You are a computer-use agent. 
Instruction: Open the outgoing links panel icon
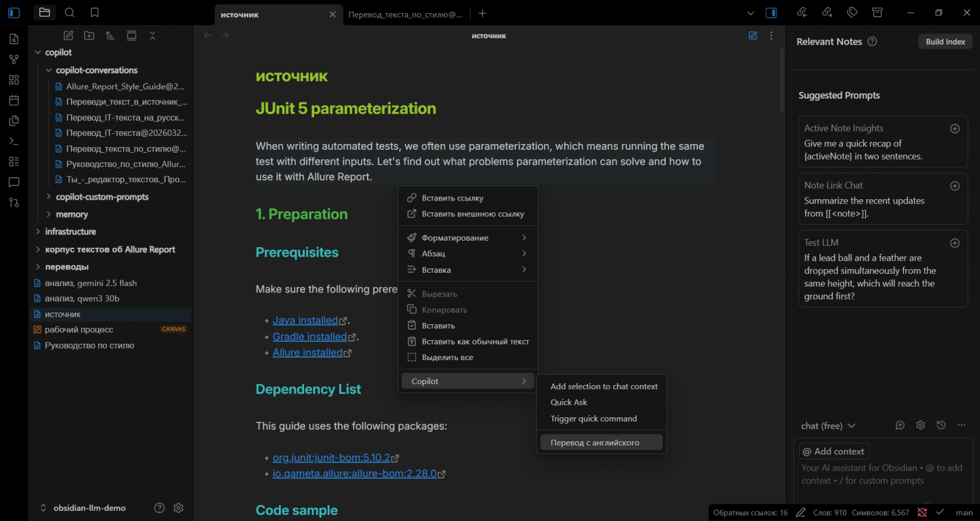coord(827,13)
